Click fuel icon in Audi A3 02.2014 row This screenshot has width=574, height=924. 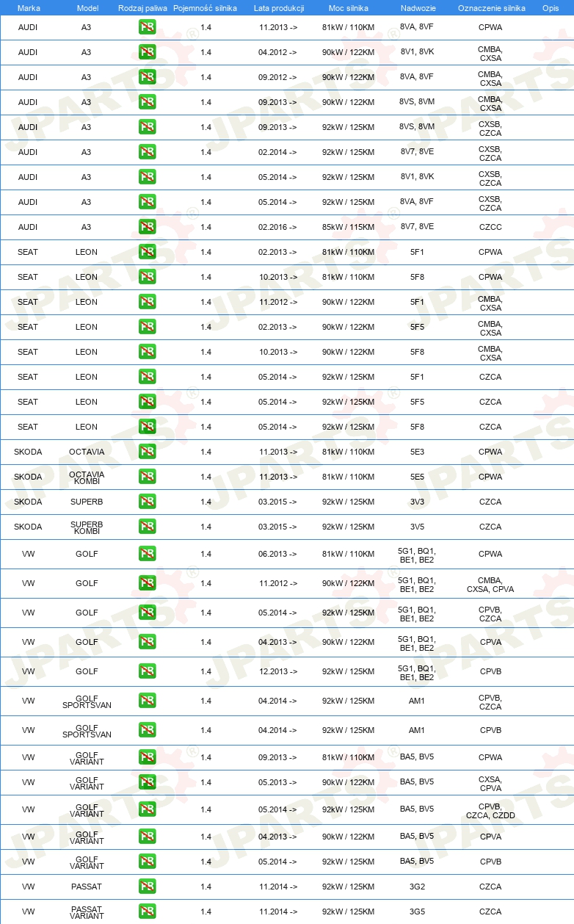point(147,152)
